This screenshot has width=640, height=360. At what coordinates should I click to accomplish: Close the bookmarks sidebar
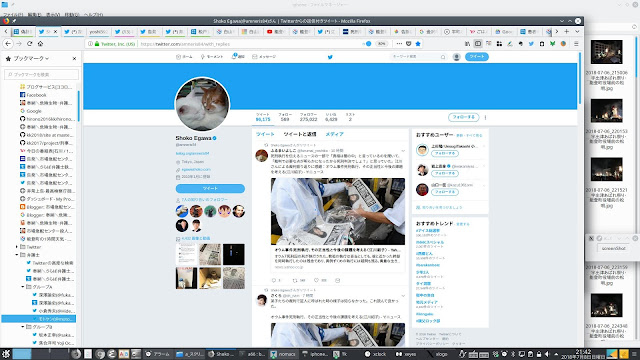pos(74,59)
